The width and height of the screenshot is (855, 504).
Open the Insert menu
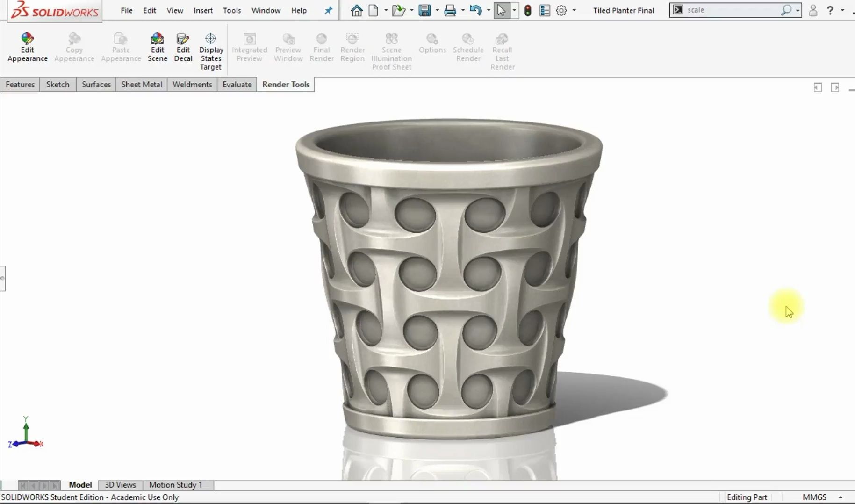[x=203, y=10]
